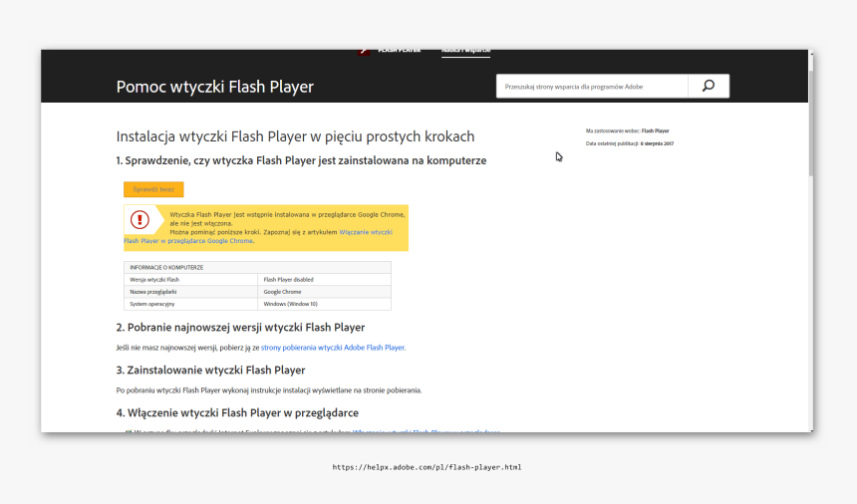Click the INFORMACJE O KOMPUTERZE table header

tap(257, 268)
